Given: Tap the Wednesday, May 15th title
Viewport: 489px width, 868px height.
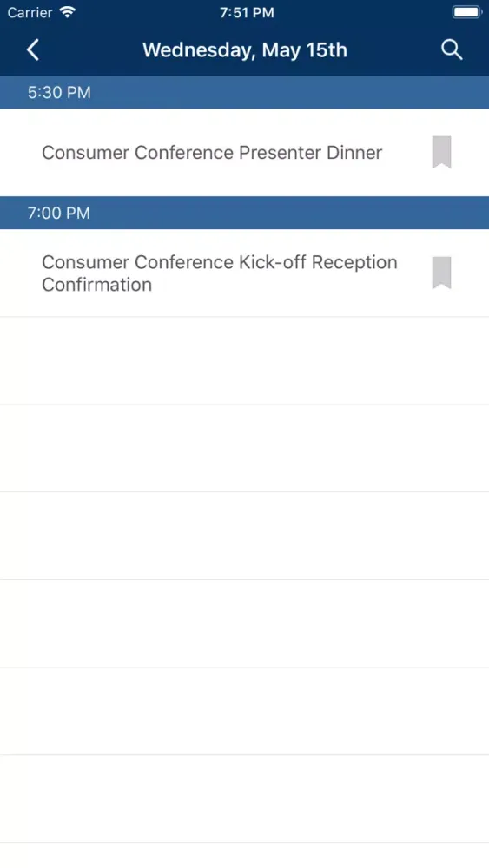Looking at the screenshot, I should [x=245, y=49].
